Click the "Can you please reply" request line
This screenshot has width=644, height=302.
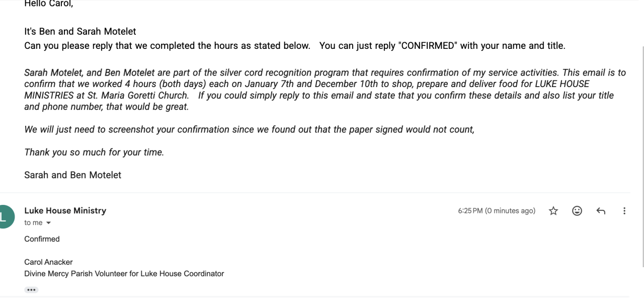[294, 46]
